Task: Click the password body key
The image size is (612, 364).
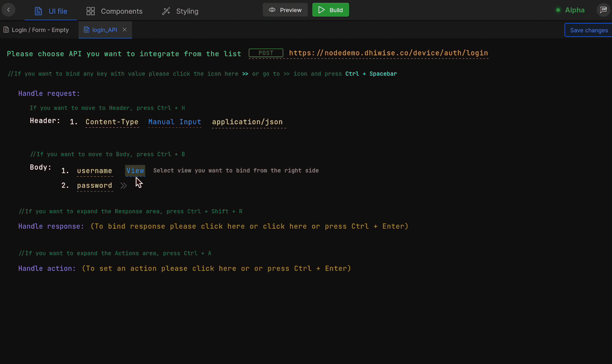Action: 94,185
